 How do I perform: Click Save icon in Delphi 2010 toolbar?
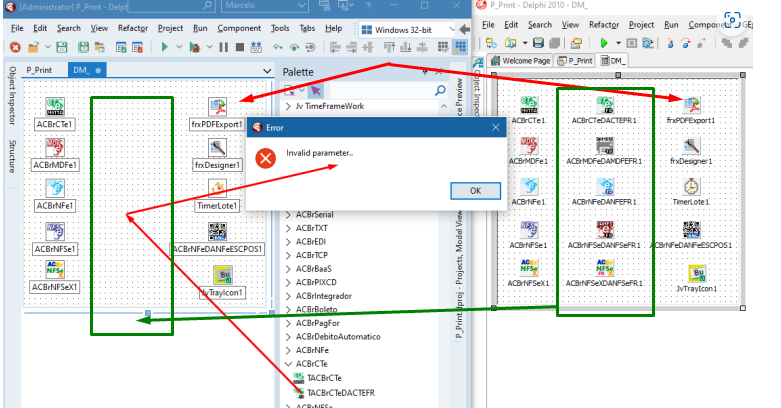pos(538,43)
